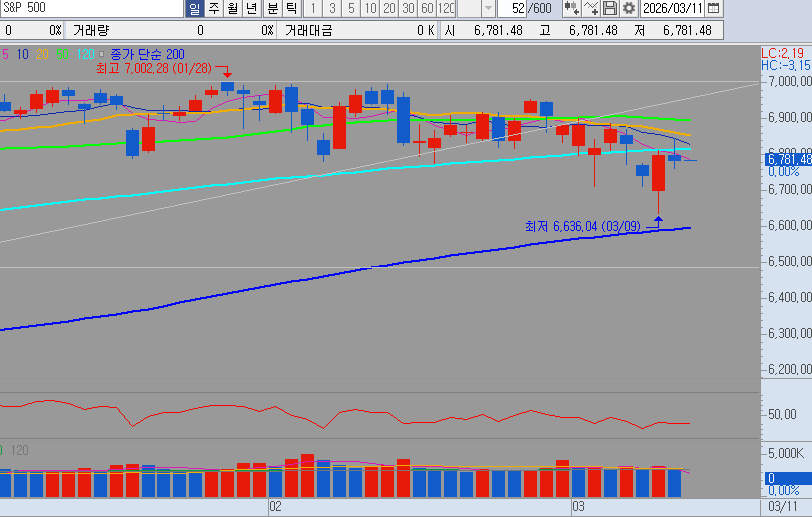Image resolution: width=812 pixels, height=517 pixels.
Task: Click the 7,000.00 price axis label
Action: tap(790, 81)
